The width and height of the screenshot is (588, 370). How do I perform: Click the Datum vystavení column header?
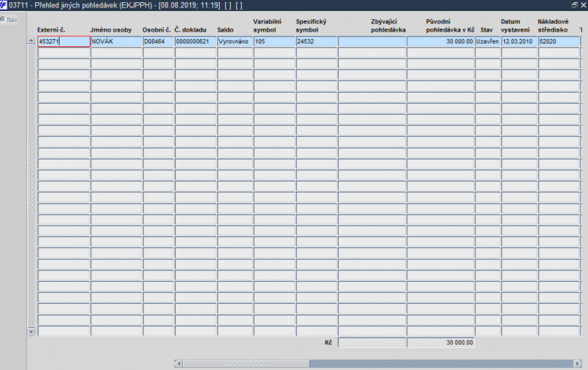[x=515, y=26]
